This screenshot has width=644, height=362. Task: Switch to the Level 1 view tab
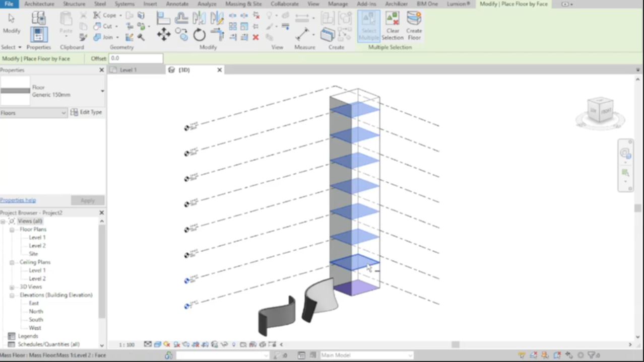(x=128, y=70)
